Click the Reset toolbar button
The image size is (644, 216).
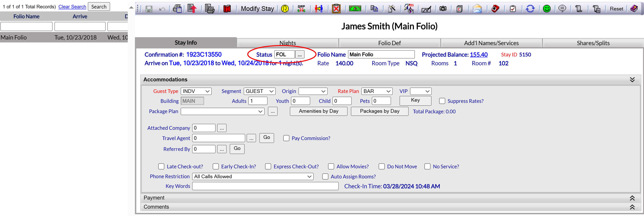[616, 9]
